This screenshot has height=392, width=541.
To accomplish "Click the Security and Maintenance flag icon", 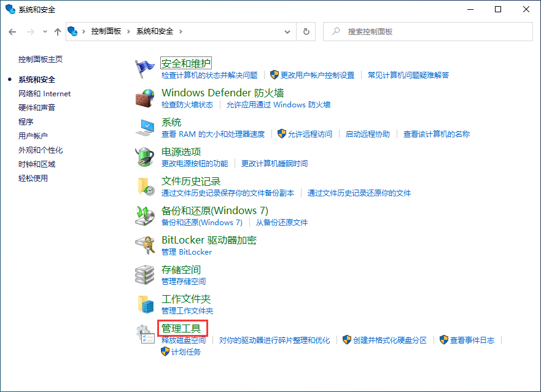I will (145, 68).
